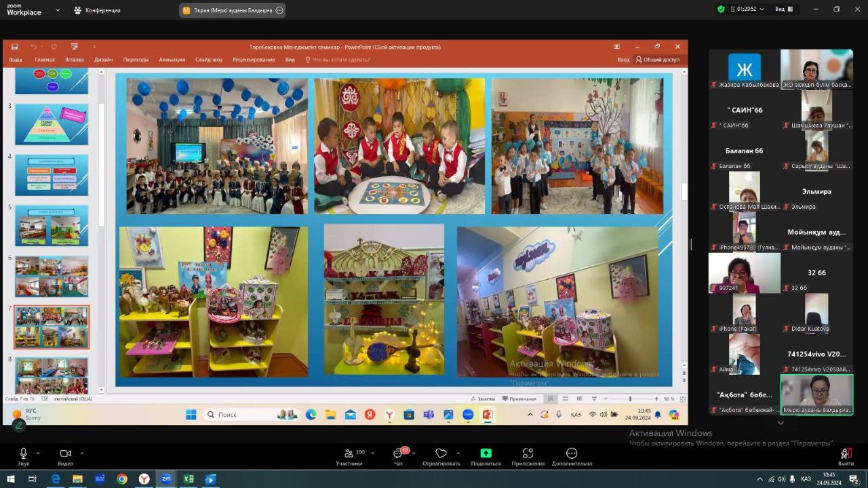Open Excel from the bottom taskbar
868x488 pixels.
coord(189,479)
